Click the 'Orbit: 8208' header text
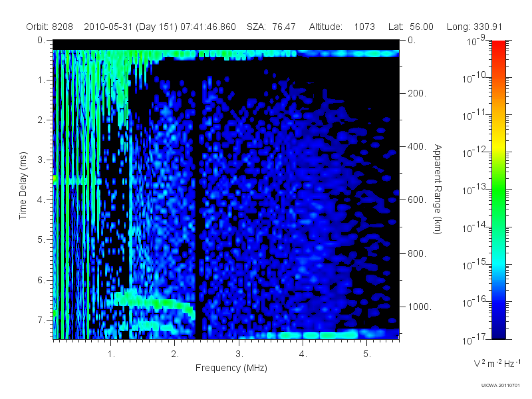 49,27
